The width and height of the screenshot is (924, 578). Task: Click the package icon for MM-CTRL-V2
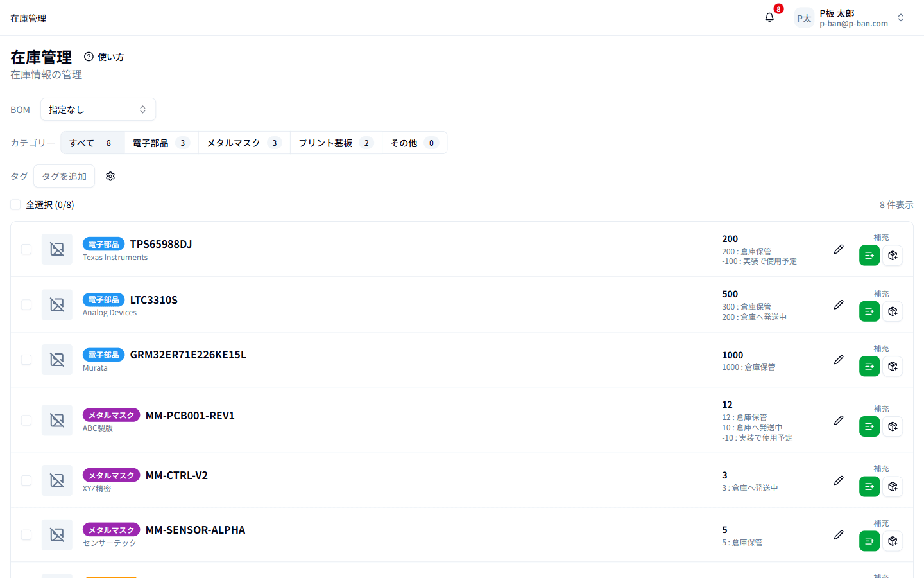click(893, 487)
